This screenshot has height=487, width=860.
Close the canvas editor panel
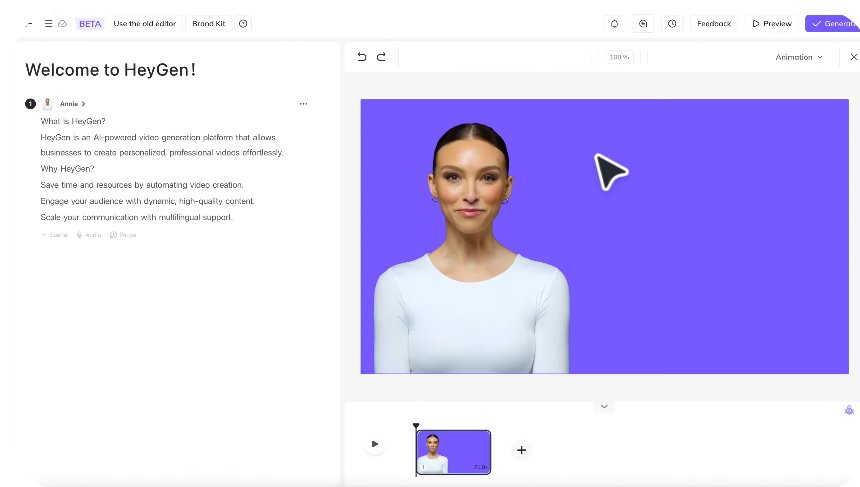pos(853,57)
